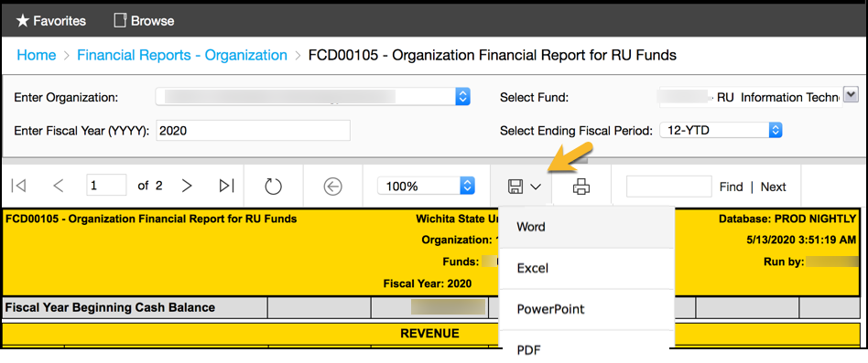Print the report
Viewport: 868px width, 363px height.
click(x=581, y=187)
